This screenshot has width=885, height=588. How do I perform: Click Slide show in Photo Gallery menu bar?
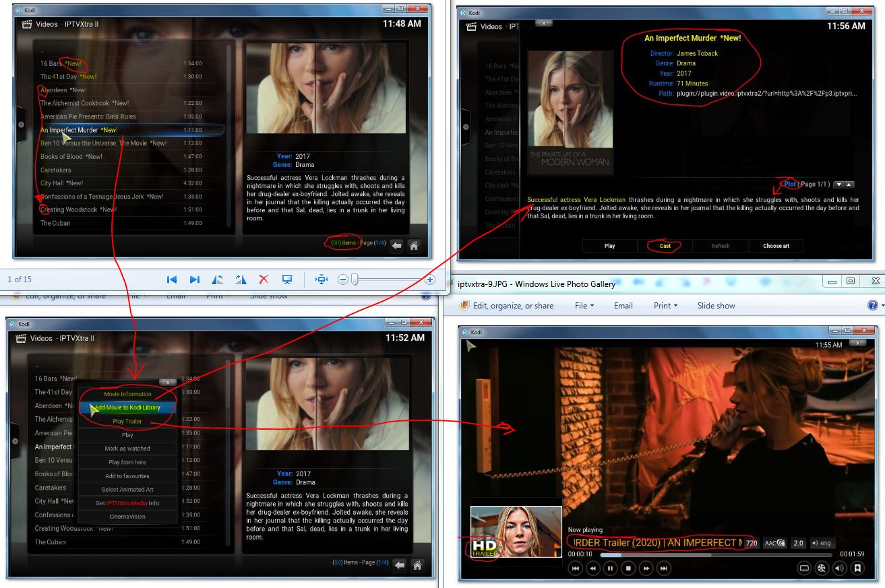pyautogui.click(x=716, y=306)
